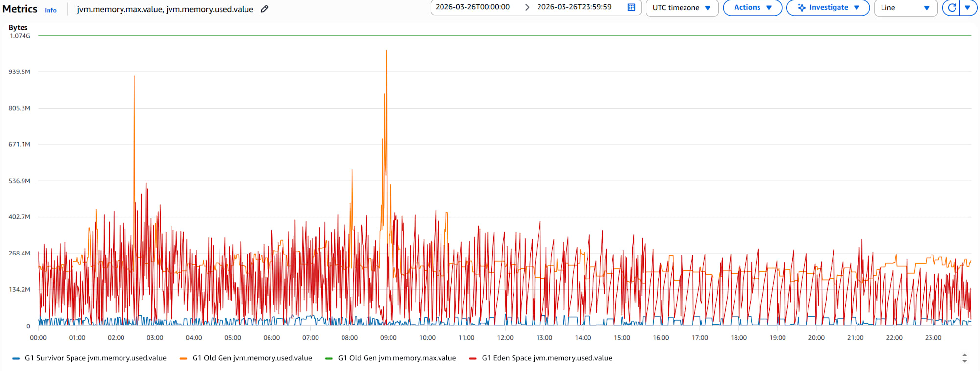Click the 805.3M y-axis label
Image resolution: width=980 pixels, height=371 pixels.
coord(20,108)
